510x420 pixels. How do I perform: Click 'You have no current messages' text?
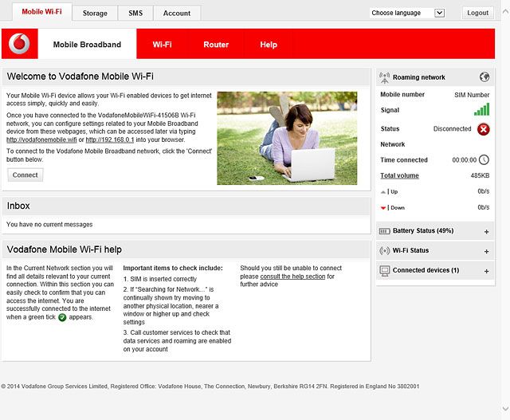49,225
